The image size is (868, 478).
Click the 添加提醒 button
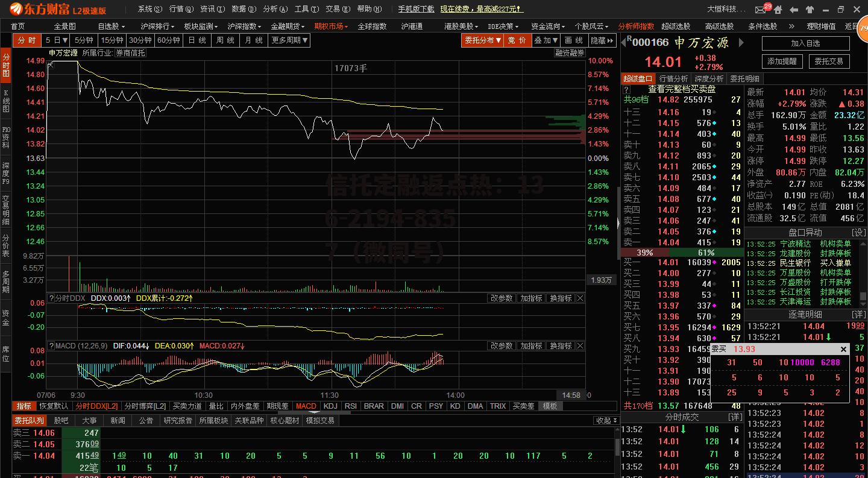[x=782, y=61]
